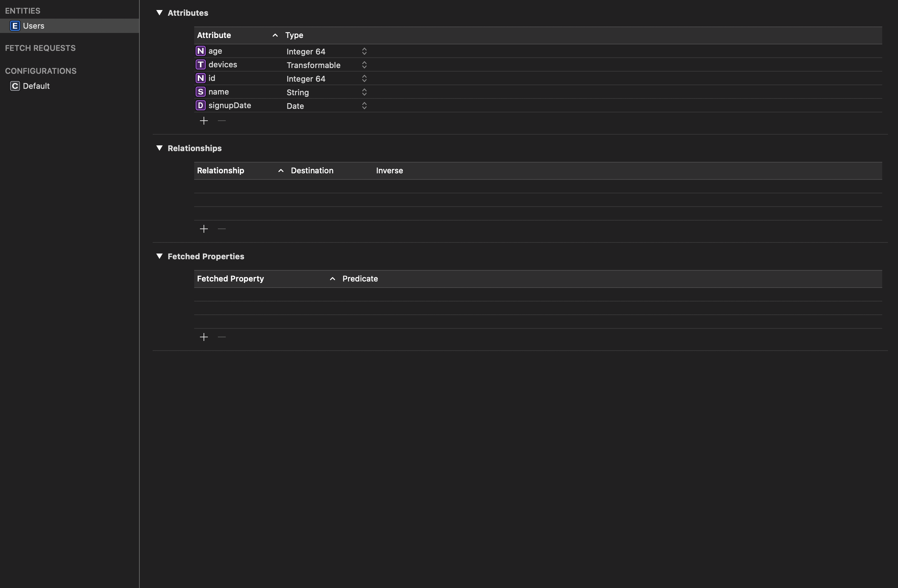The height and width of the screenshot is (588, 898).
Task: Click the Predicate column header
Action: click(x=360, y=279)
